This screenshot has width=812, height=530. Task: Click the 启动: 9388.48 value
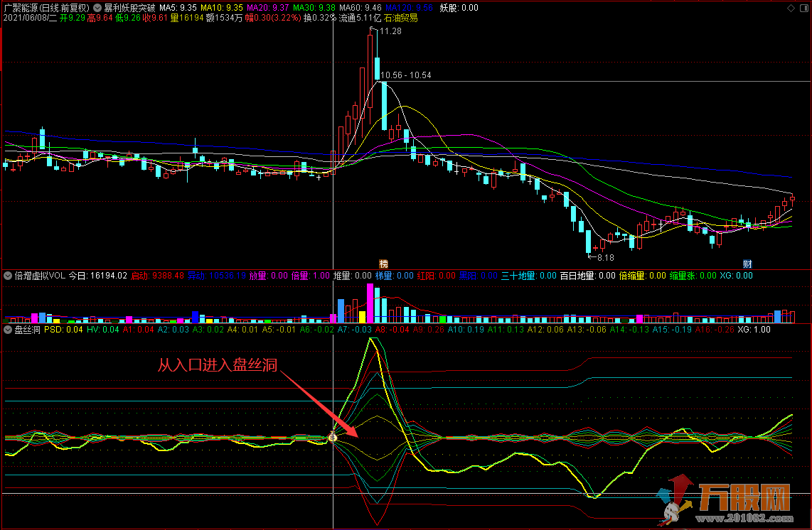[x=157, y=276]
